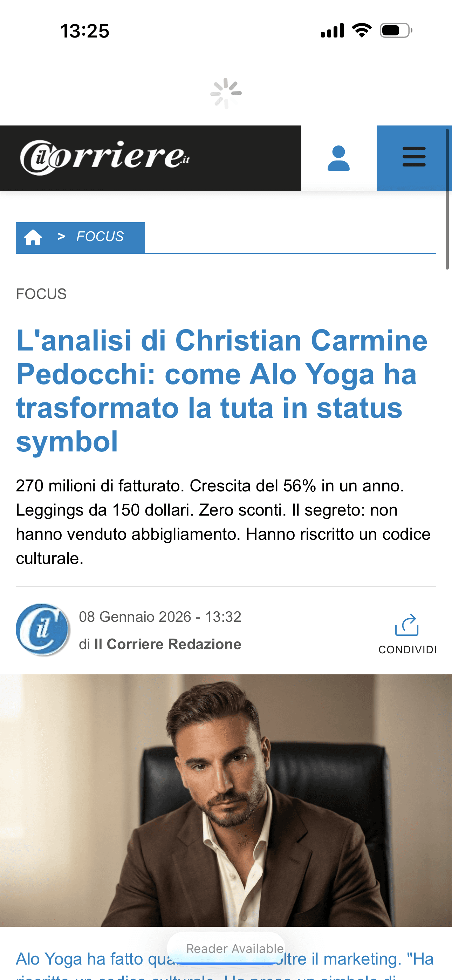Tap the cellular signal bars
452x980 pixels.
click(332, 30)
